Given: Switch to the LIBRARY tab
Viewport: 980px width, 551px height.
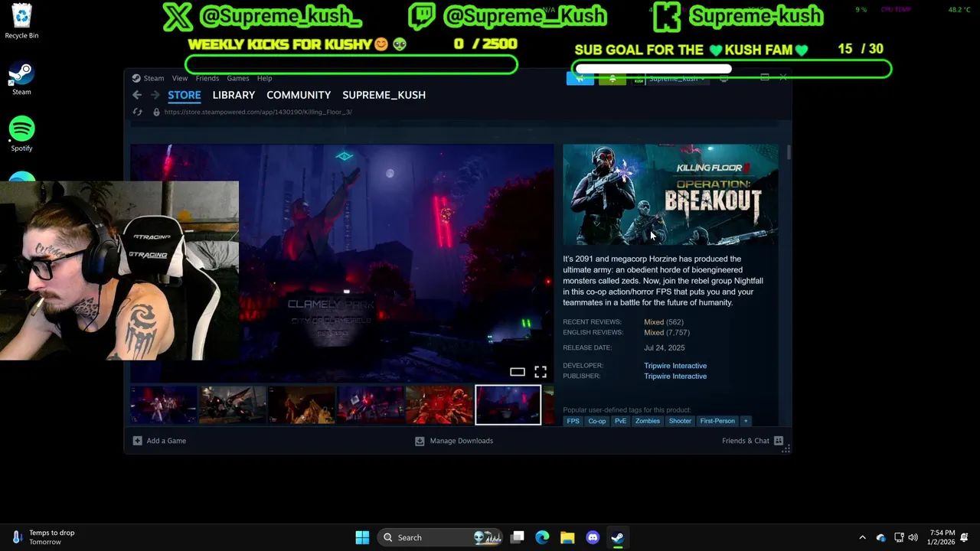Looking at the screenshot, I should (234, 95).
